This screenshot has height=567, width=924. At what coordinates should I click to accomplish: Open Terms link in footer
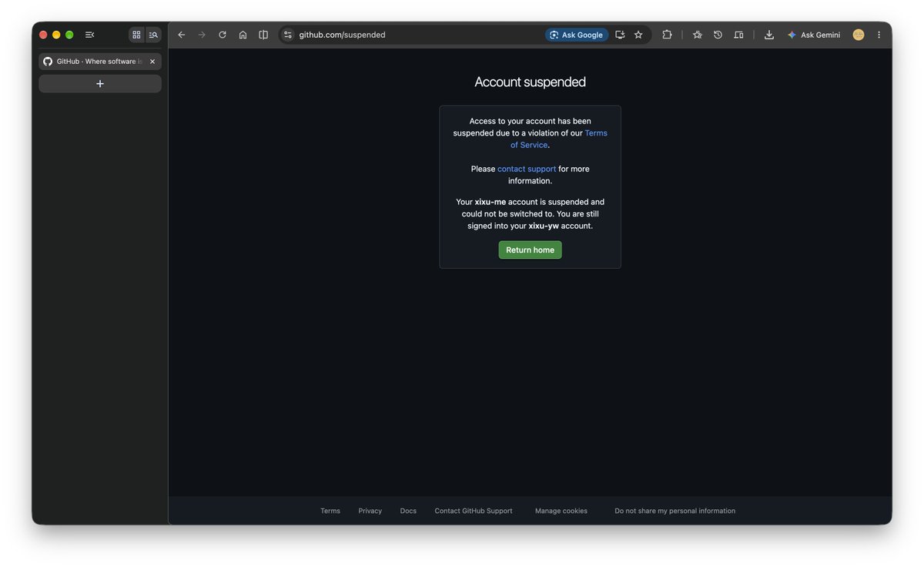click(x=330, y=511)
